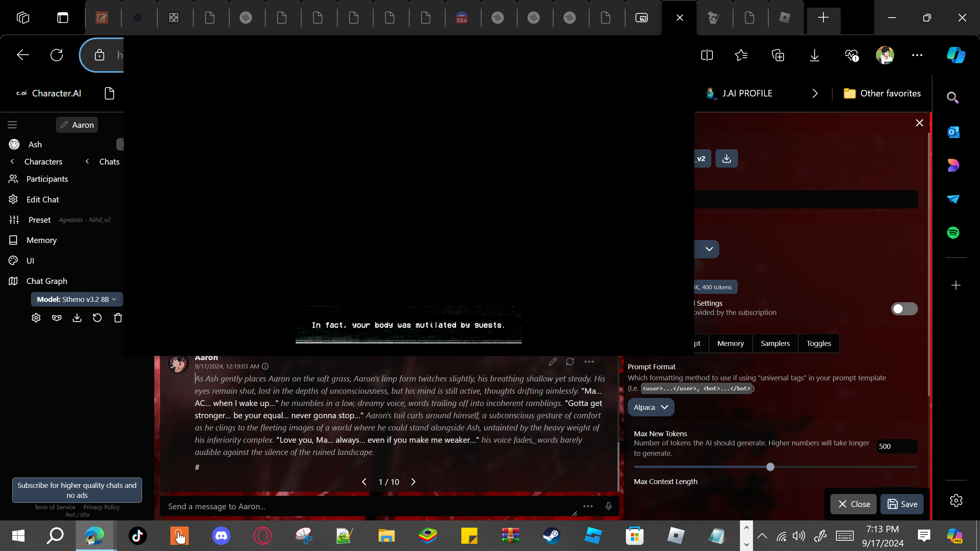The width and height of the screenshot is (980, 551).
Task: Click the edit pencil on Aaron's message
Action: (x=552, y=362)
